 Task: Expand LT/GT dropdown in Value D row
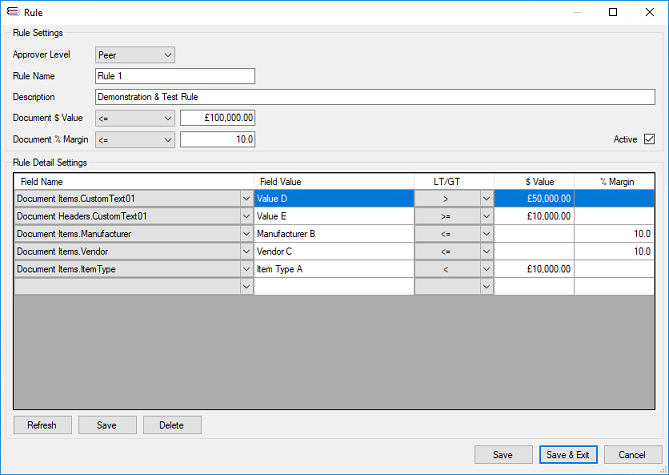click(x=486, y=198)
